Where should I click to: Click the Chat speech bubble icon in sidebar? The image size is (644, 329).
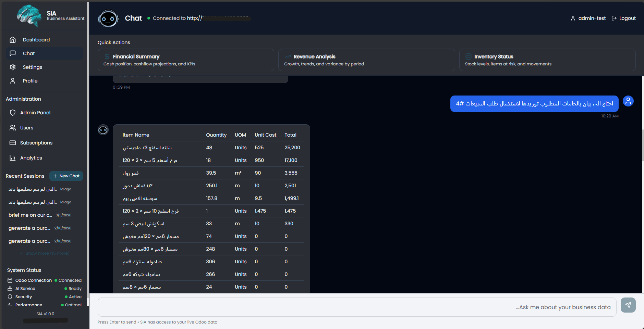coord(13,53)
